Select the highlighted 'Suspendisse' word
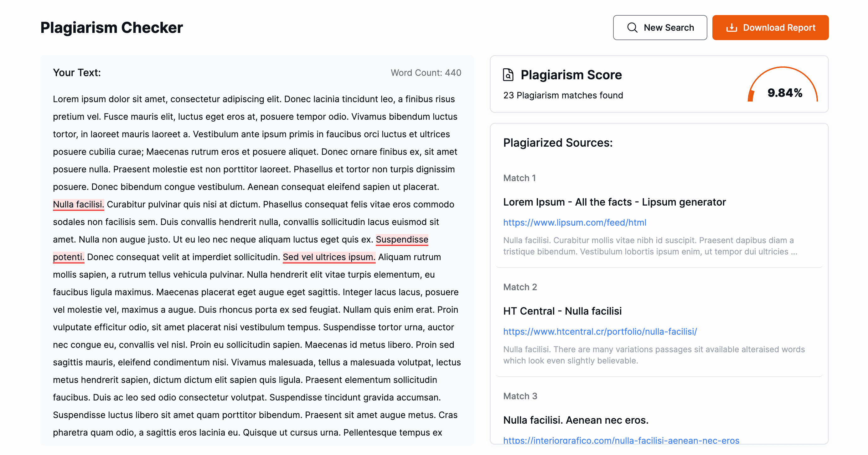The image size is (868, 455). click(x=402, y=239)
